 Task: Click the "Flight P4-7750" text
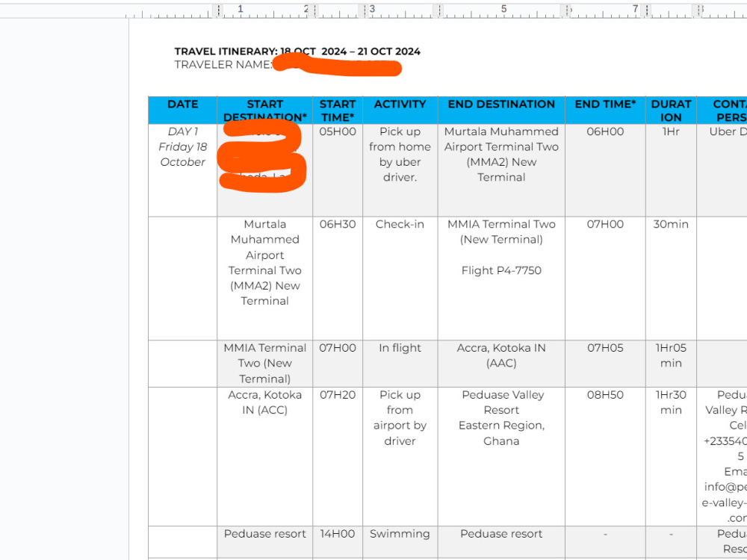pyautogui.click(x=501, y=270)
